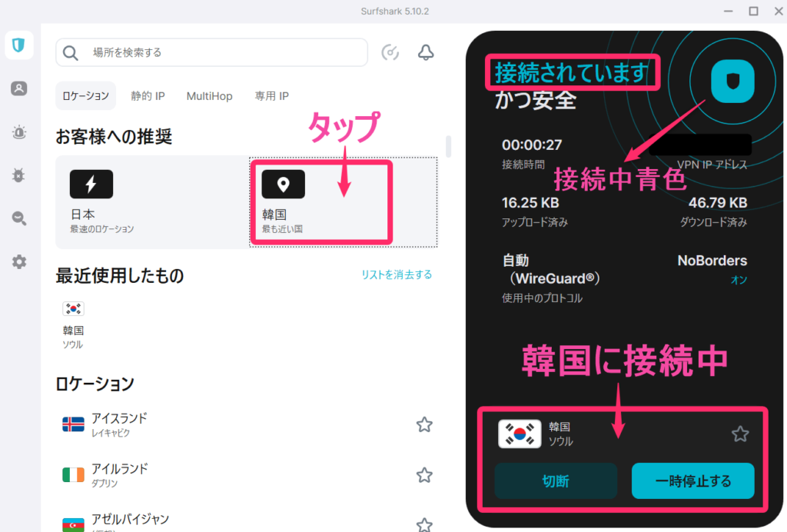Switch to the ロケーション tab

86,96
